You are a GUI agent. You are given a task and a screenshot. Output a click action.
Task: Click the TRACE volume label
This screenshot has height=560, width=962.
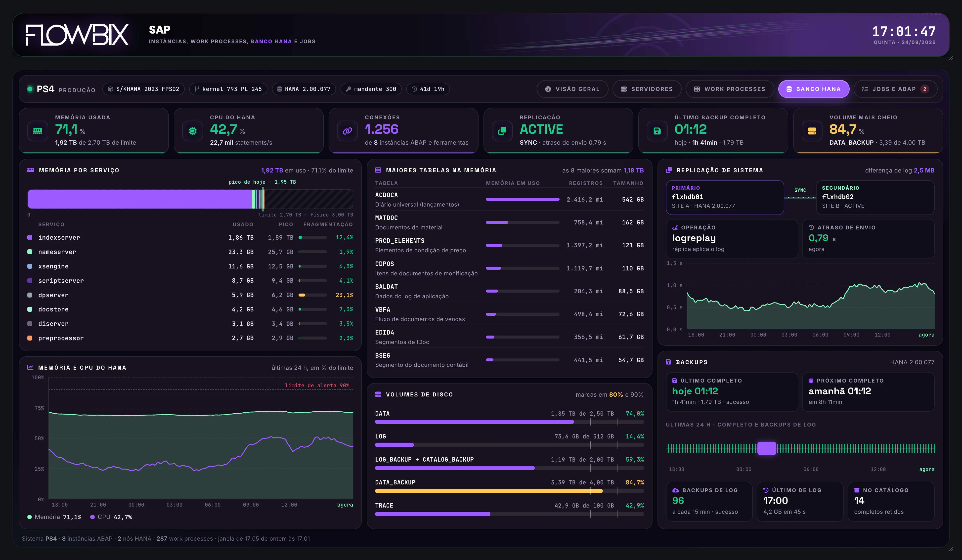(x=384, y=505)
